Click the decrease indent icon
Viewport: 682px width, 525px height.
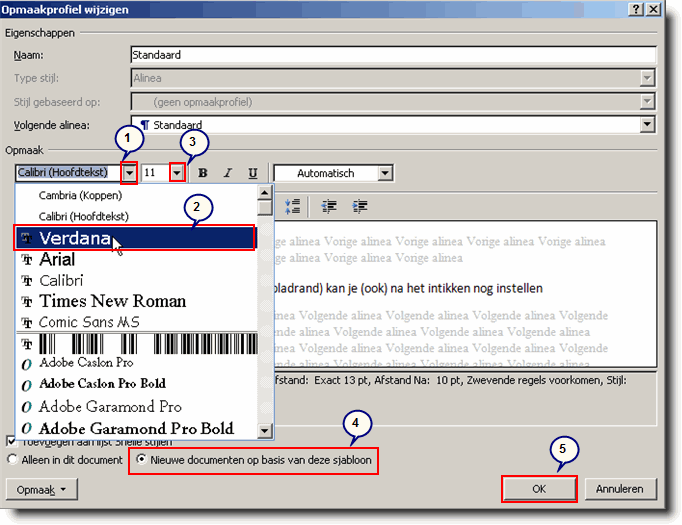(x=328, y=206)
